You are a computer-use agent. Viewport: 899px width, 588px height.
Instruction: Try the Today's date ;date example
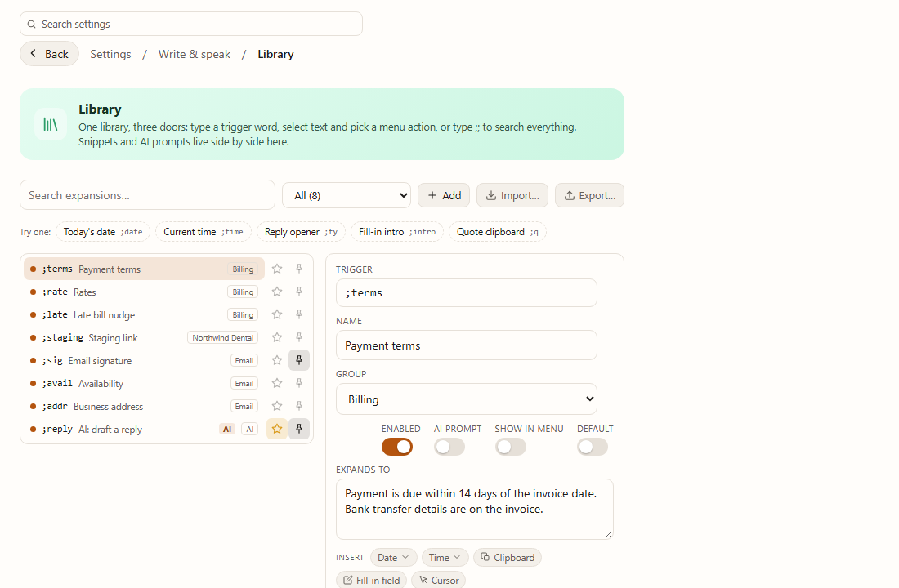pyautogui.click(x=103, y=232)
